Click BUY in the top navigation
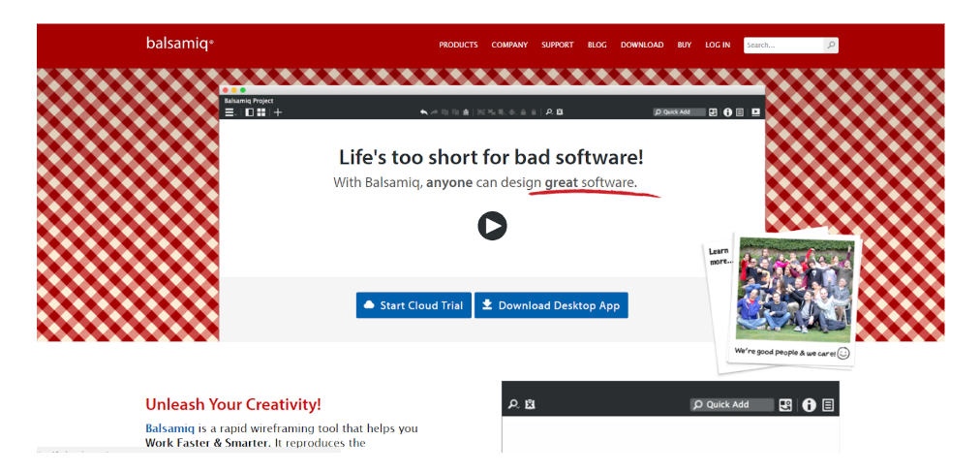 click(x=685, y=45)
